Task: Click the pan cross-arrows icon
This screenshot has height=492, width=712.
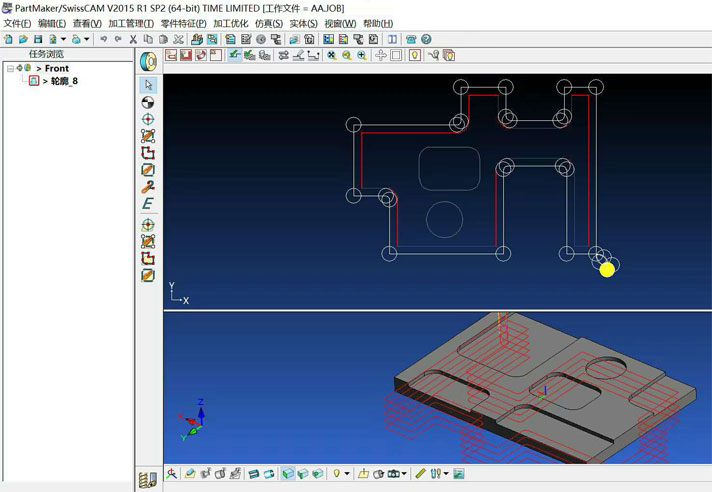Action: (x=381, y=55)
